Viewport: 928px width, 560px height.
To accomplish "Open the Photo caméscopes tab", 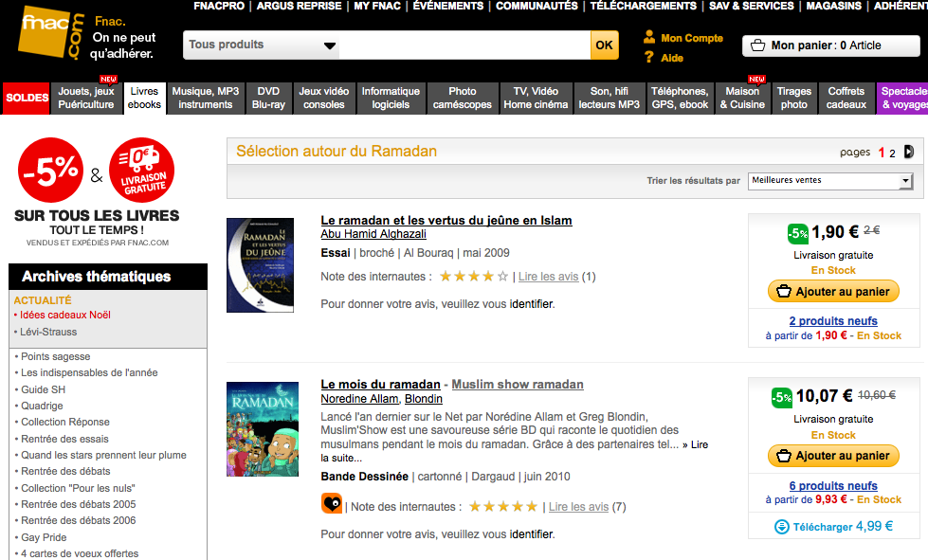I will click(463, 98).
